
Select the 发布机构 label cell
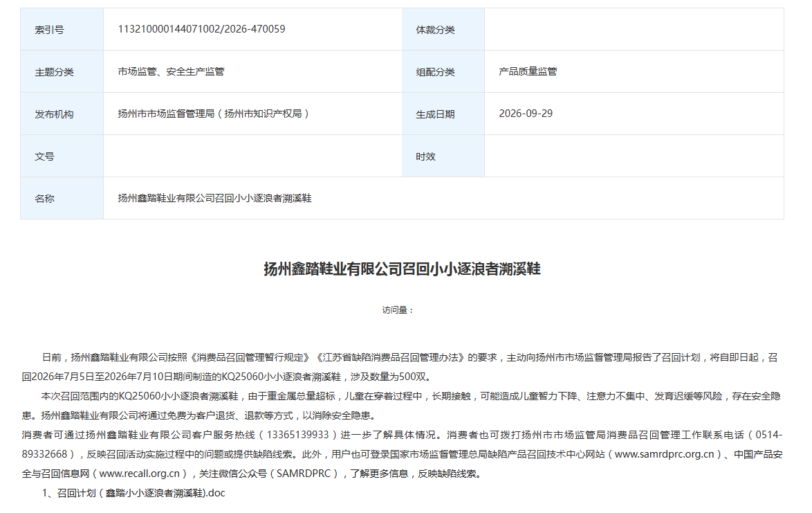[62, 114]
